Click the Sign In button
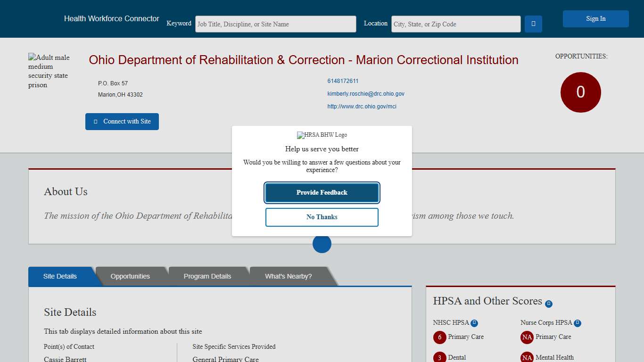 (x=595, y=18)
